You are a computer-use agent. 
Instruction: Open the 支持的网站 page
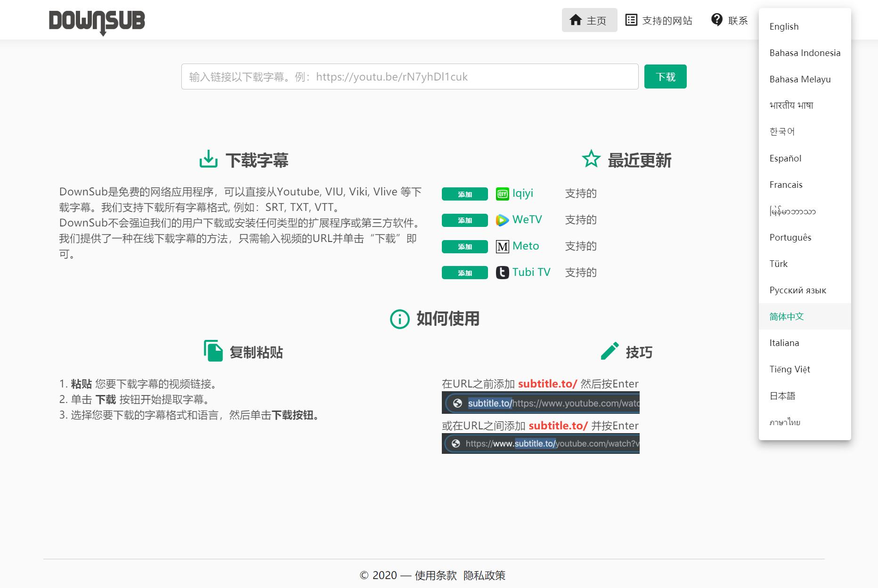(x=659, y=20)
